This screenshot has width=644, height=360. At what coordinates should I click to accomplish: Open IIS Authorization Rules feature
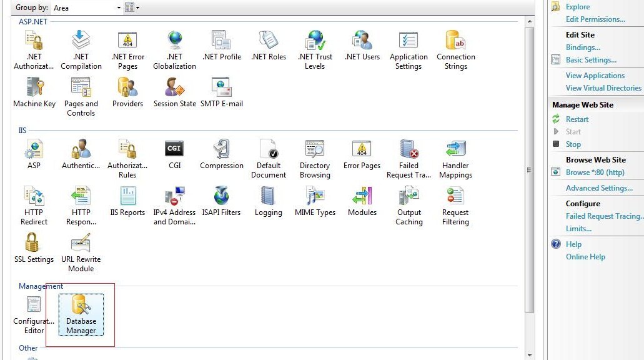pyautogui.click(x=127, y=159)
